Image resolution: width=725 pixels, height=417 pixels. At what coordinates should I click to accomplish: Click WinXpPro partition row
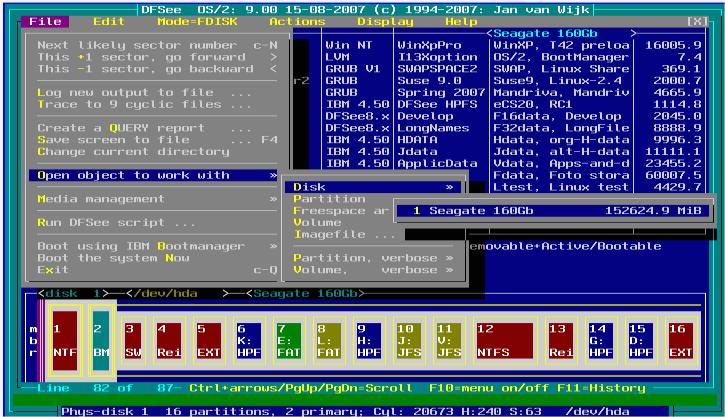pyautogui.click(x=513, y=45)
